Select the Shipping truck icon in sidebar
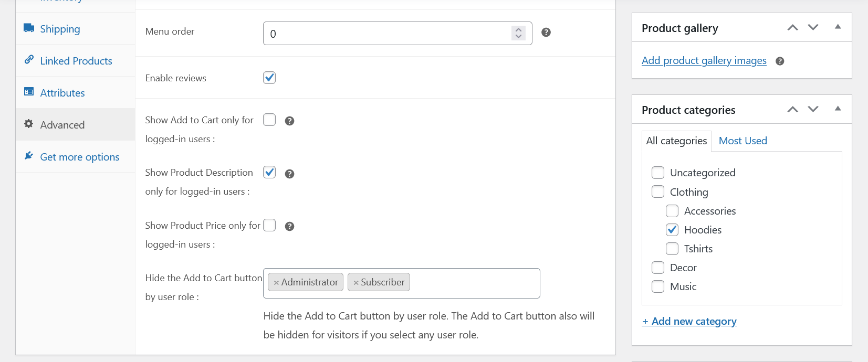Screen dimensions: 868x362 [29, 29]
